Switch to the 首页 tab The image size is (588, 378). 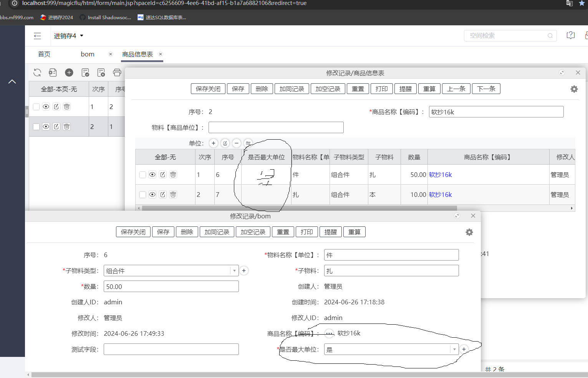44,54
